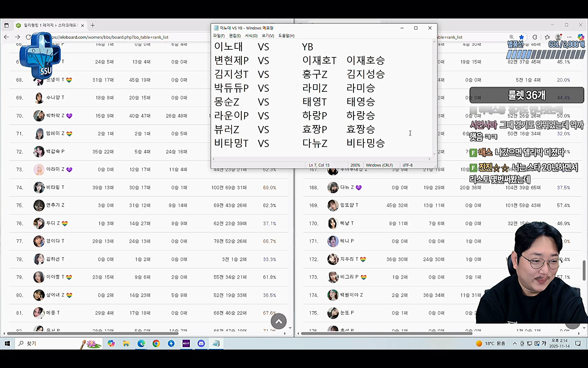Click the page zoom magnifier in the address bar
The width and height of the screenshot is (588, 368).
click(x=511, y=37)
